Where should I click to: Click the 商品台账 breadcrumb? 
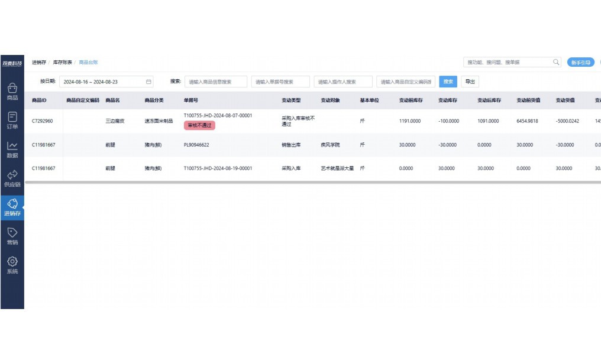(88, 62)
